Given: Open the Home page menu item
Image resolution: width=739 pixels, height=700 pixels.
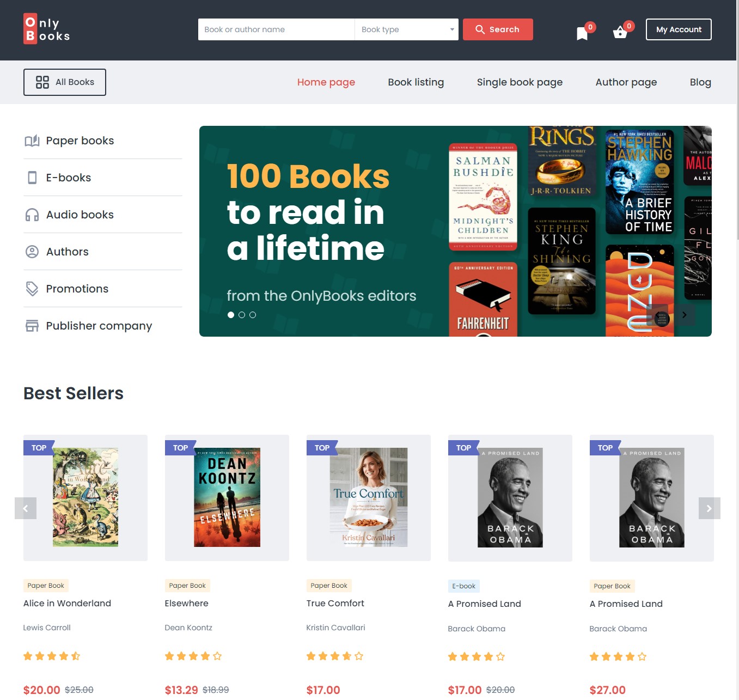Looking at the screenshot, I should pyautogui.click(x=326, y=82).
